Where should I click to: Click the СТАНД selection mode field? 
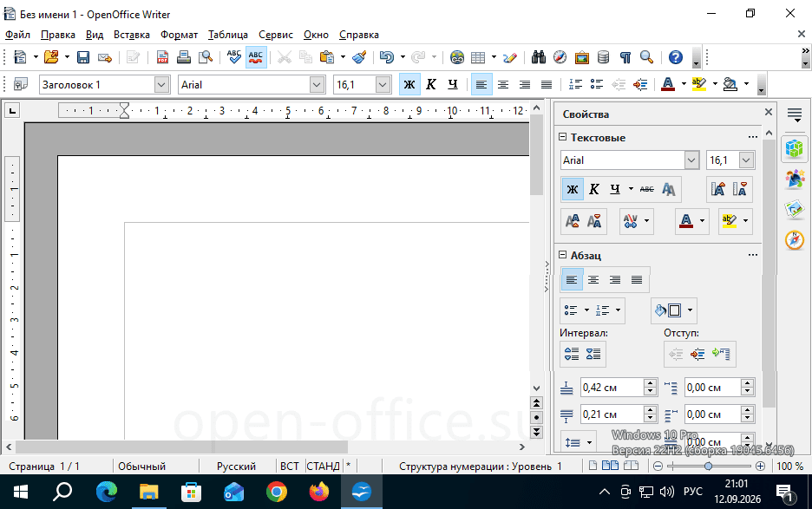pyautogui.click(x=323, y=466)
